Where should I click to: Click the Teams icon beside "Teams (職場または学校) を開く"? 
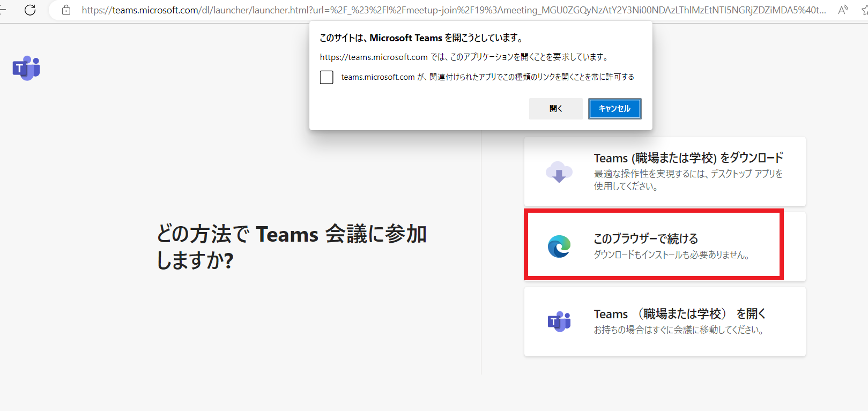coord(559,322)
